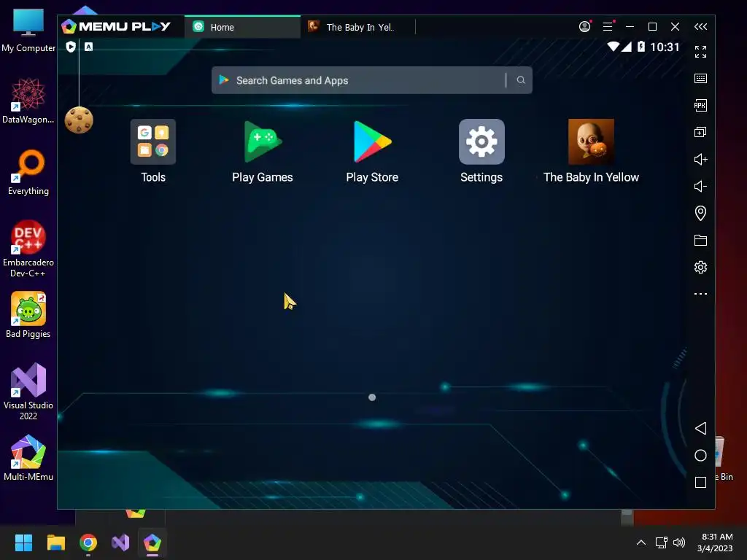
Task: Tap the Android recent apps square
Action: coord(700,483)
